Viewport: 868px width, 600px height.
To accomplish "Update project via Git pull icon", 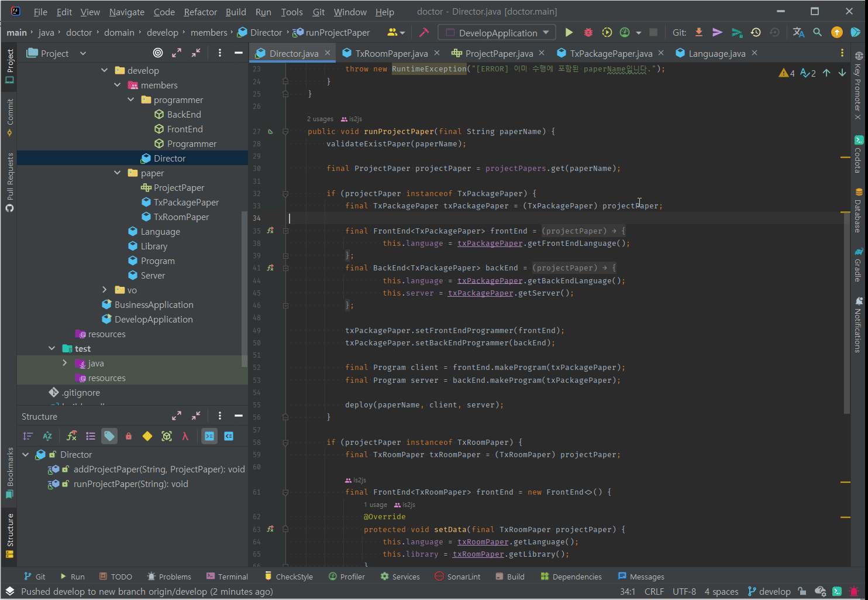I will click(698, 33).
